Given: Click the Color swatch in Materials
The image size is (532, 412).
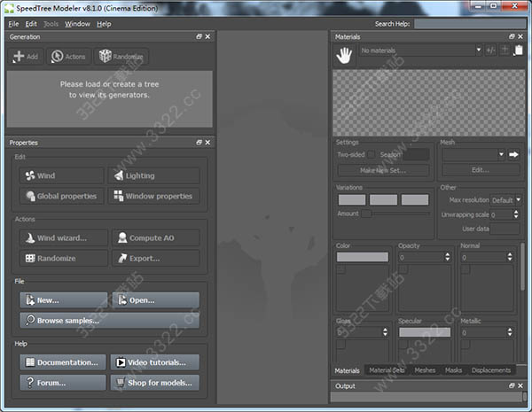Looking at the screenshot, I should [363, 257].
